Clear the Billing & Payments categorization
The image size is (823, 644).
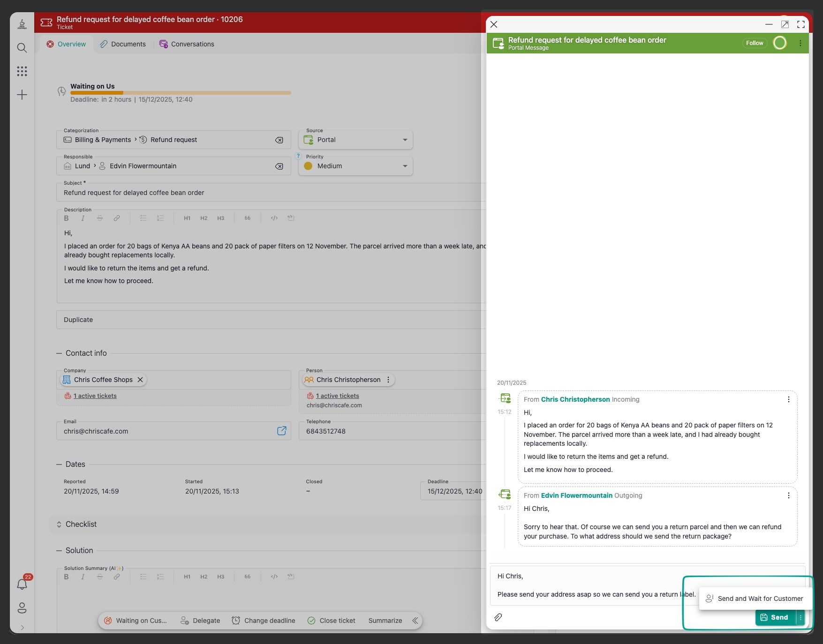point(279,140)
